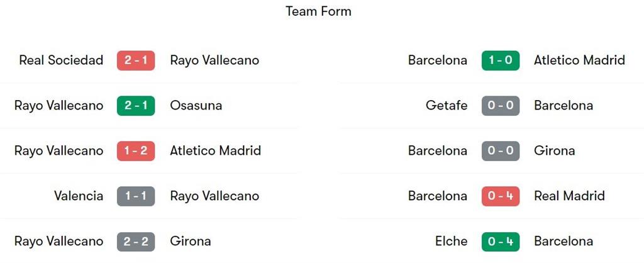Image resolution: width=644 pixels, height=263 pixels.
Task: Select Barcelona beside the Elche 0-4 result
Action: point(563,242)
